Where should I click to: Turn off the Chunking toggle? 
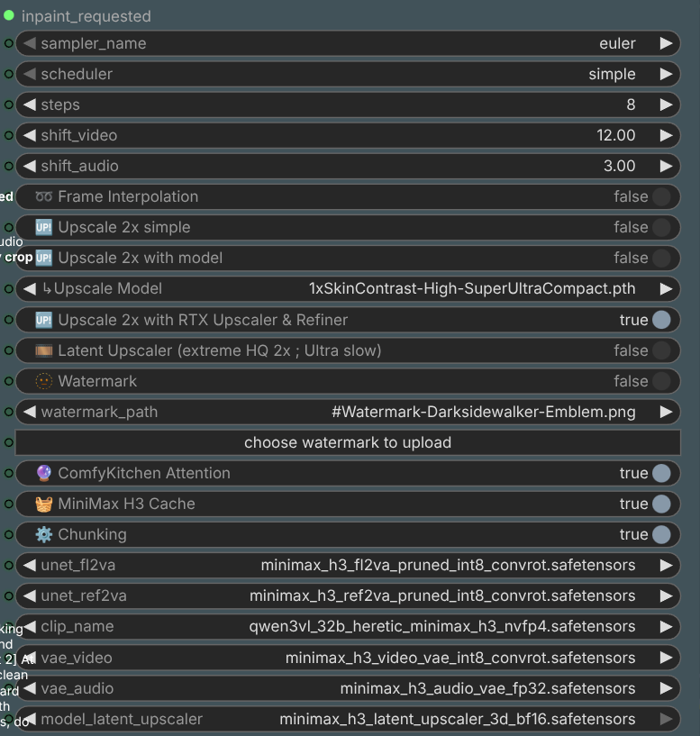[x=661, y=534]
